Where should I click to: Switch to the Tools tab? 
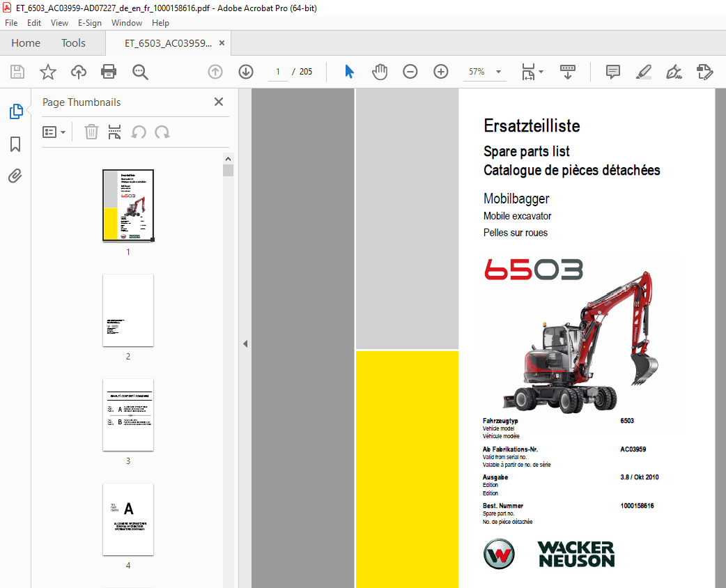click(73, 42)
